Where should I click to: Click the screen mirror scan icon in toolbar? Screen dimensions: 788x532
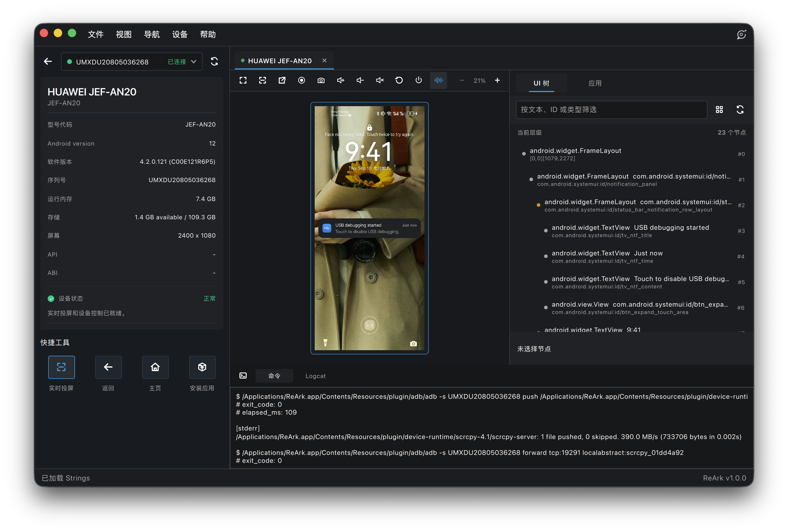point(263,80)
